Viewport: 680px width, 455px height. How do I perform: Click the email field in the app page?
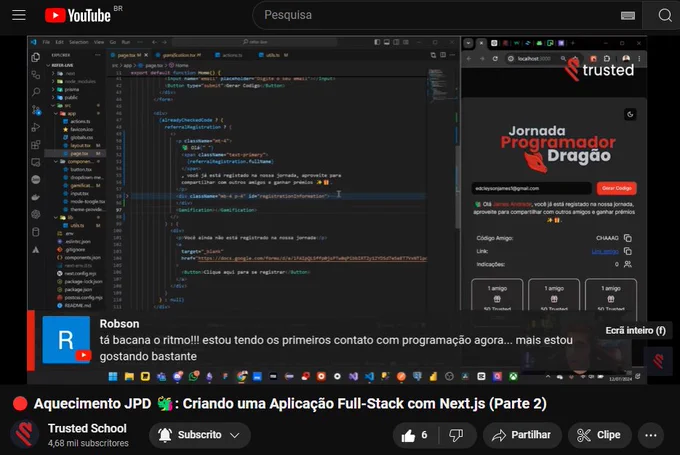coord(531,188)
